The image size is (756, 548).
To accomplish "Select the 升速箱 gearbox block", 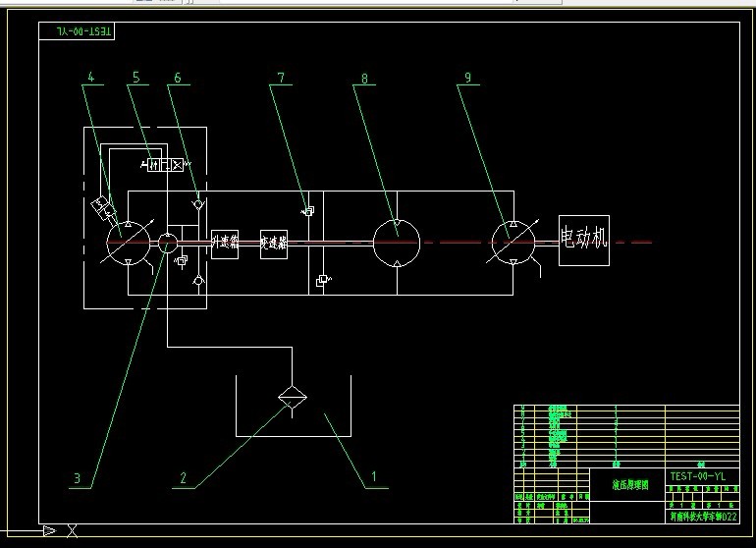I will click(x=225, y=245).
